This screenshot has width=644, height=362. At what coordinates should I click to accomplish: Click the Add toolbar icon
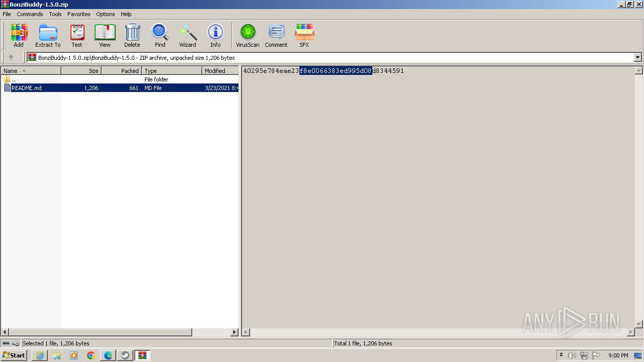coord(19,35)
